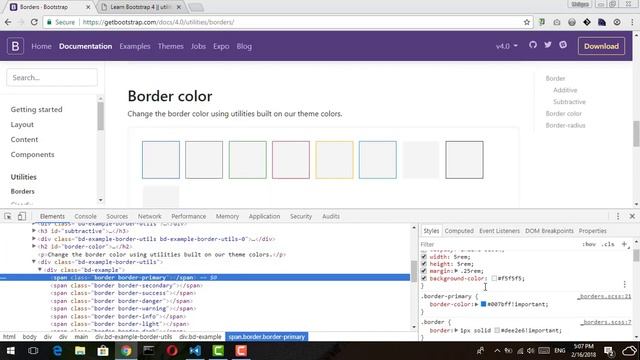Expand bd-example-border-utils-0 div node
The width and height of the screenshot is (640, 360).
(34, 239)
